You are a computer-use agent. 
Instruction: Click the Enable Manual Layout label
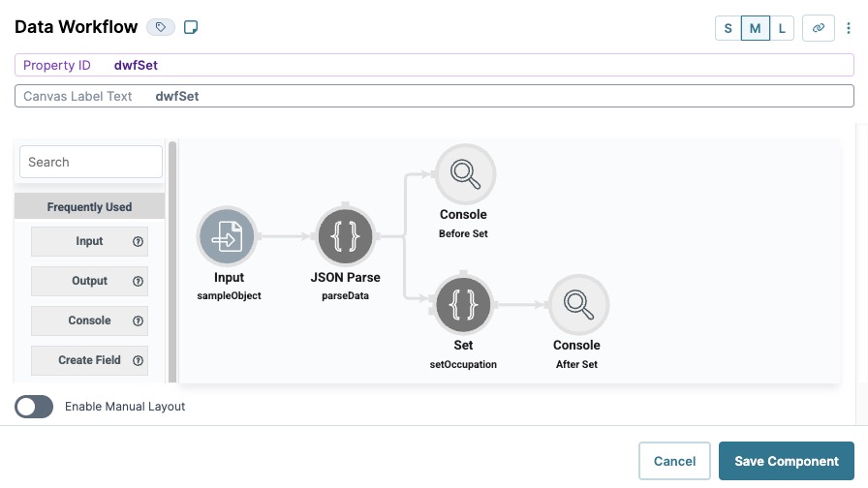coord(125,407)
